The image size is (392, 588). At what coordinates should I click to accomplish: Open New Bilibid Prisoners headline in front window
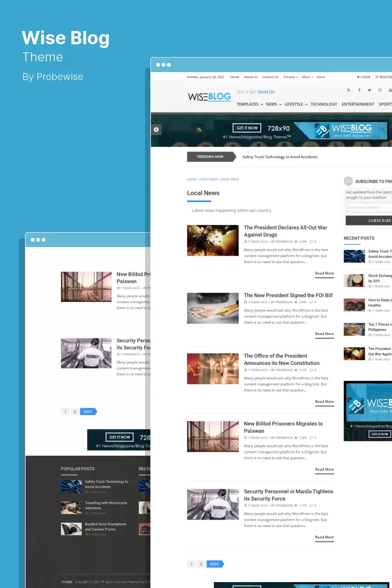point(283,427)
